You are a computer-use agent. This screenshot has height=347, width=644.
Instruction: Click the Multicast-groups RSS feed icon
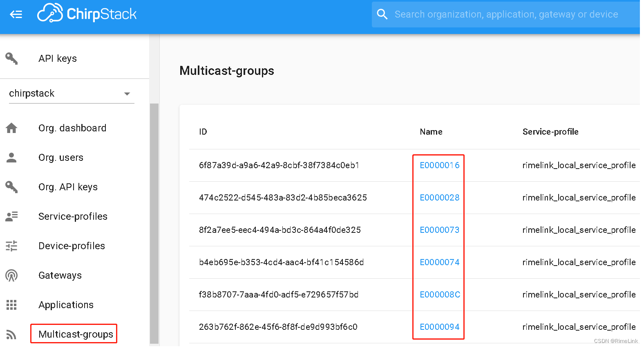pyautogui.click(x=11, y=335)
